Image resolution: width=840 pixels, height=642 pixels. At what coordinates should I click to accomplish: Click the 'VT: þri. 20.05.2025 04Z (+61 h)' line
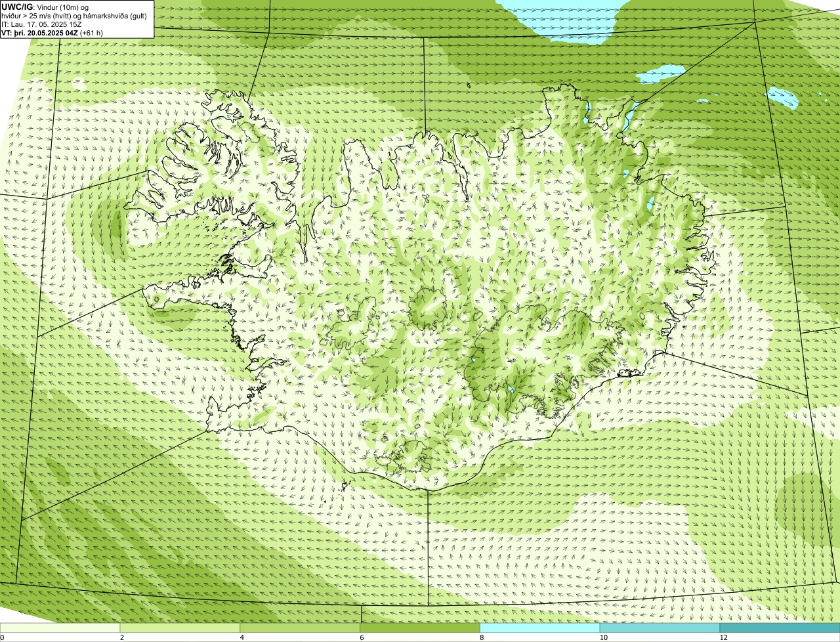click(x=52, y=33)
